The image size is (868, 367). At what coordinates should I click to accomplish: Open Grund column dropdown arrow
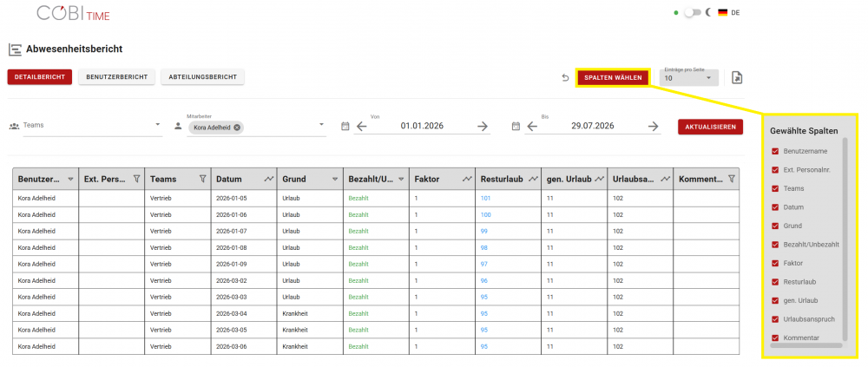335,180
